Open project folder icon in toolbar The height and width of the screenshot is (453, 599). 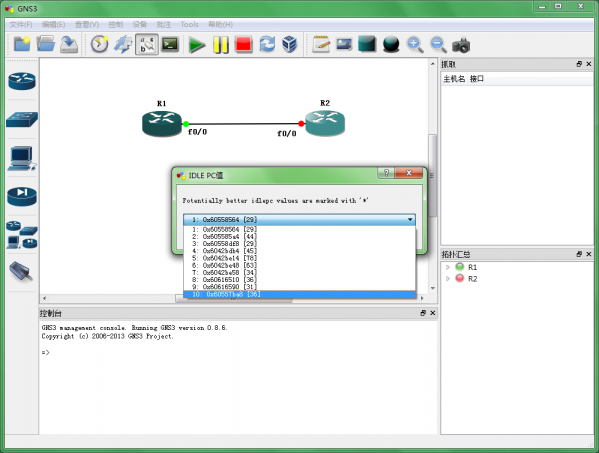(x=45, y=44)
